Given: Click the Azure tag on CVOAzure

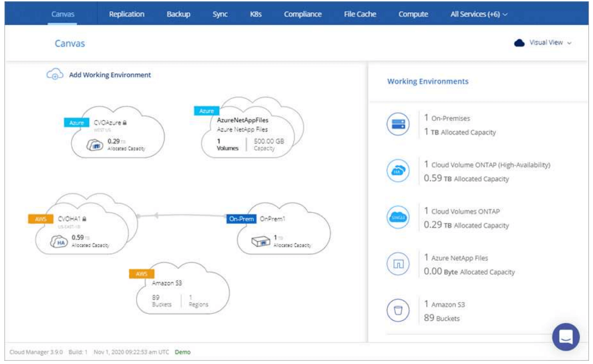Looking at the screenshot, I should (x=76, y=123).
